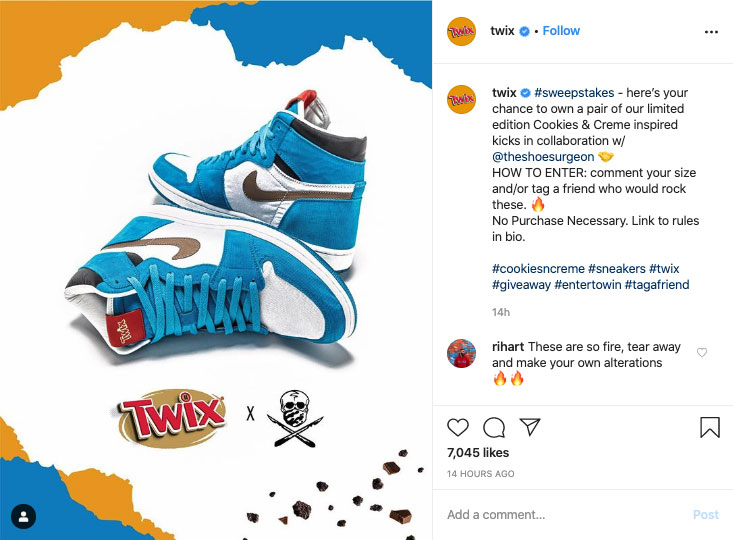
Task: Open the #sweepstakes hashtag
Action: tap(574, 93)
